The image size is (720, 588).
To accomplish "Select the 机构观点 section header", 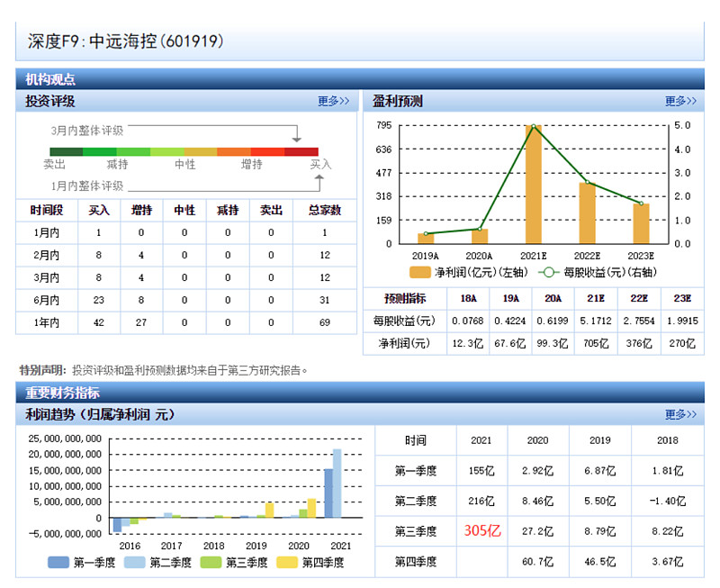I will tap(50, 79).
